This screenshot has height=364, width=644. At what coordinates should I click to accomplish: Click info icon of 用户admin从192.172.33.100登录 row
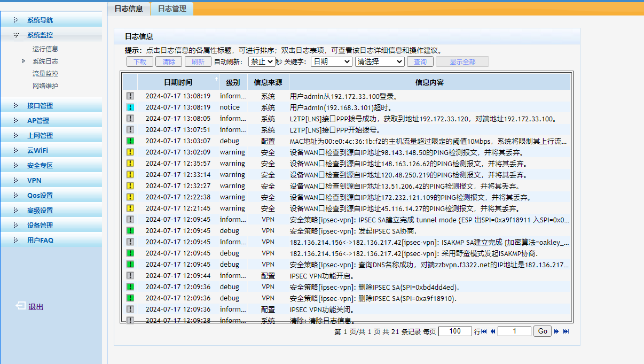click(x=130, y=96)
